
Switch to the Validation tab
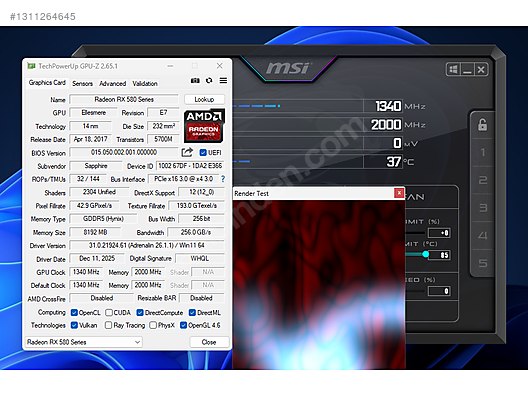click(145, 84)
